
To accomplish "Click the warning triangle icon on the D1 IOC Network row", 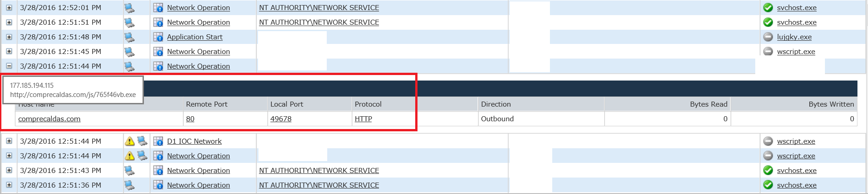I will pos(130,141).
